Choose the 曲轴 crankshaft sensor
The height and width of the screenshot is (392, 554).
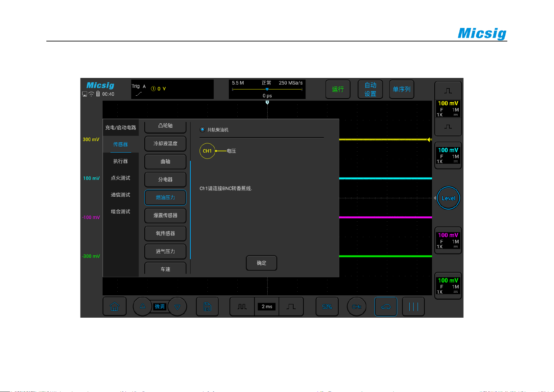(x=165, y=161)
